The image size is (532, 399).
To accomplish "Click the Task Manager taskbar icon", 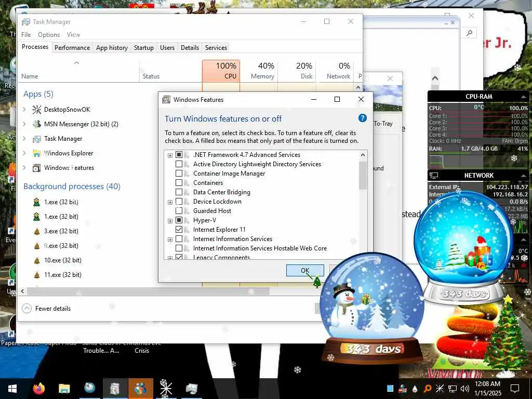I will pyautogui.click(x=191, y=389).
